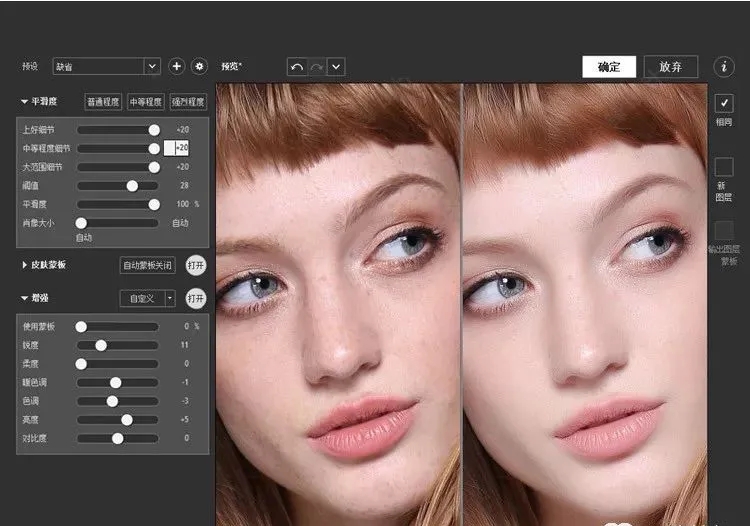Click the 色调 slider handle
This screenshot has height=526, width=750.
112,401
